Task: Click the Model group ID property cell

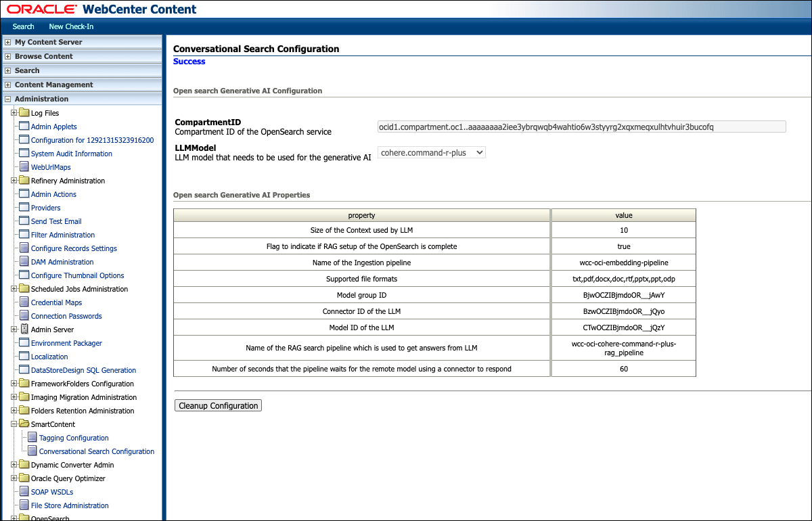Action: [362, 295]
